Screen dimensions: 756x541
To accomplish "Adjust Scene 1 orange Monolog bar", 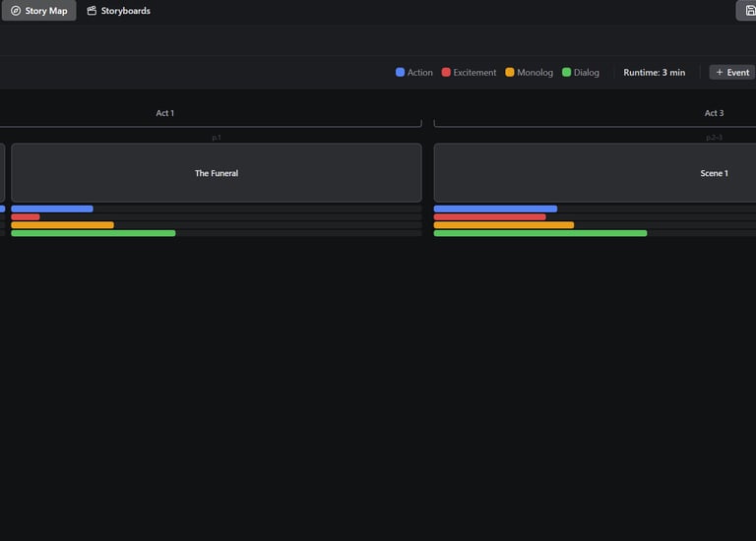I will [x=504, y=225].
